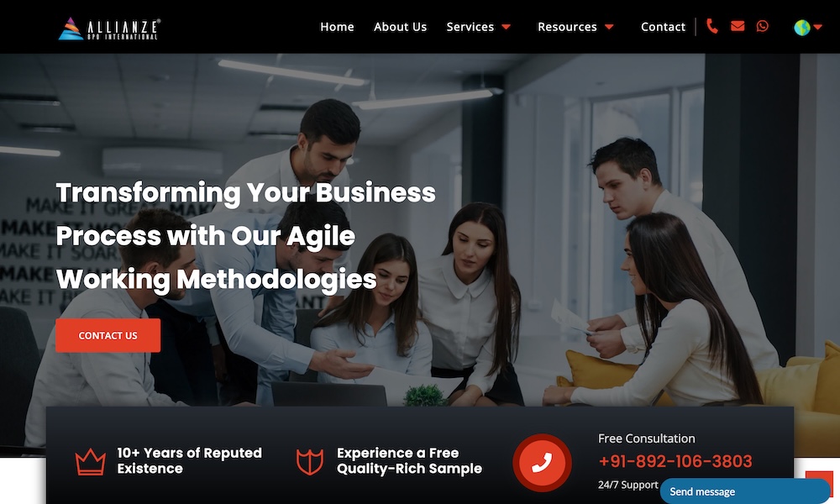Click the +91-892-106-3803 phone number link
The image size is (840, 504).
[675, 461]
